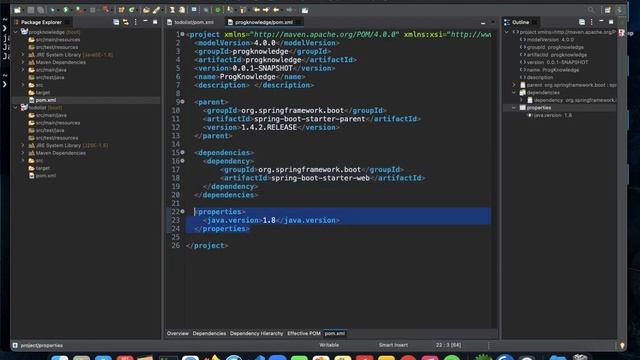640x360 pixels.
Task: Select src/main/resources under progknowledge
Action: tap(58, 40)
